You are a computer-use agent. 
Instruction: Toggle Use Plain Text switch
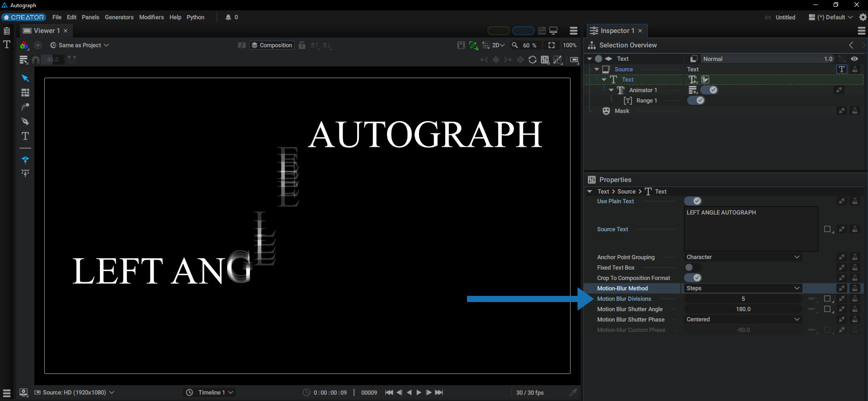[693, 201]
